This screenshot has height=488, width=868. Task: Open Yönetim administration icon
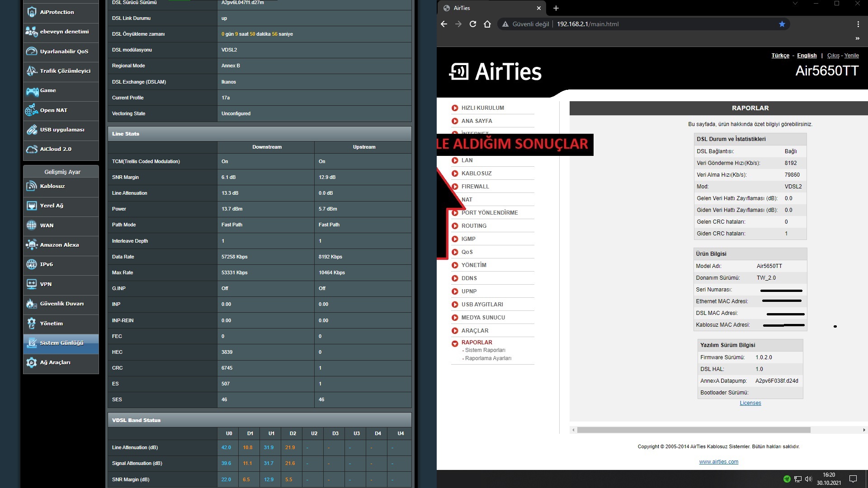[32, 324]
